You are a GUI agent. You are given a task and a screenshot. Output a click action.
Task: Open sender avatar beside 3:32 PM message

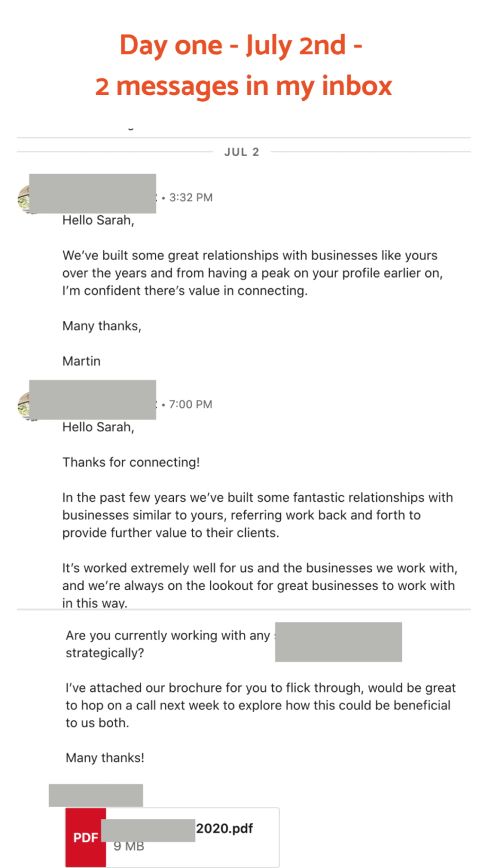point(24,199)
